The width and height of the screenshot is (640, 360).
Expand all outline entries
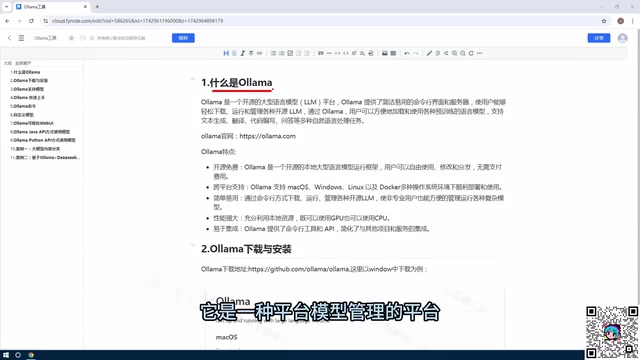coord(23,63)
